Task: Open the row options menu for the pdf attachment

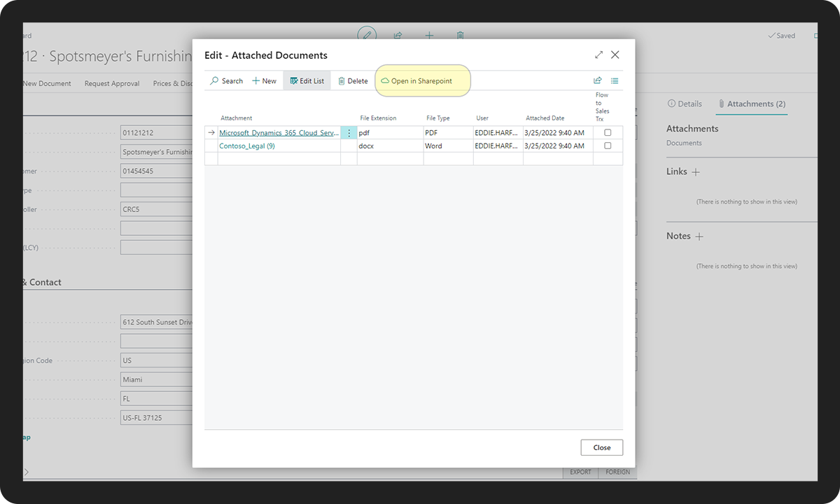Action: [x=349, y=132]
